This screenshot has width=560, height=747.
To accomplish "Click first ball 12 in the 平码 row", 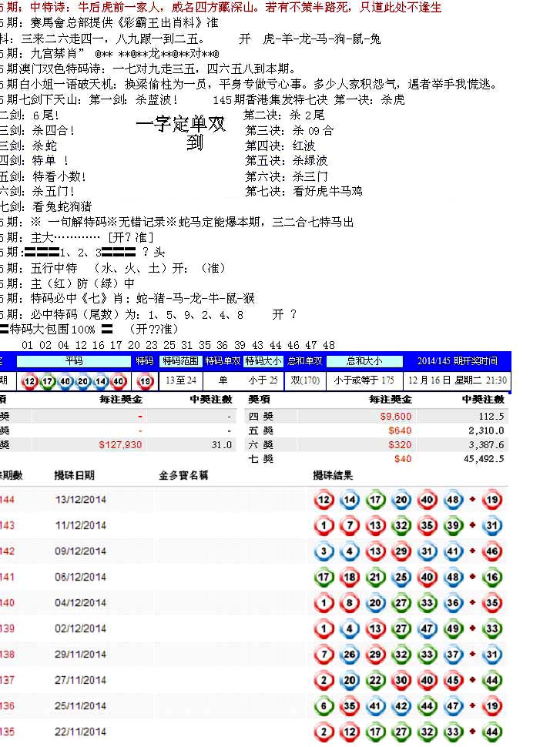I will coord(30,380).
